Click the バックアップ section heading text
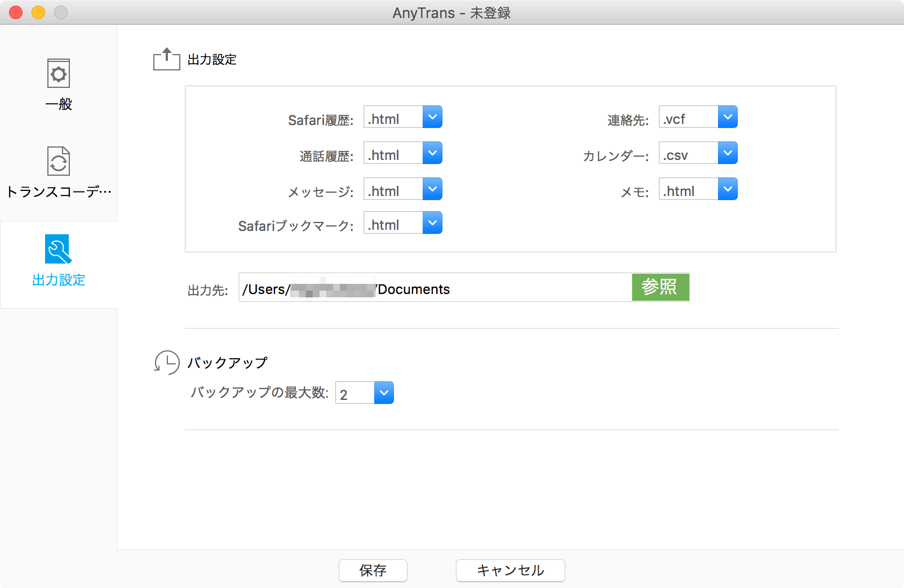The width and height of the screenshot is (904, 588). (x=227, y=363)
